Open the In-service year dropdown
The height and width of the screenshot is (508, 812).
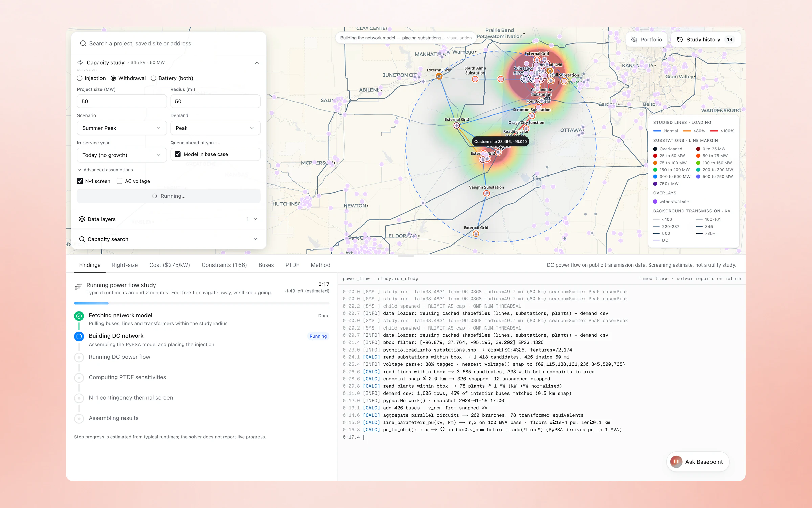click(x=122, y=155)
